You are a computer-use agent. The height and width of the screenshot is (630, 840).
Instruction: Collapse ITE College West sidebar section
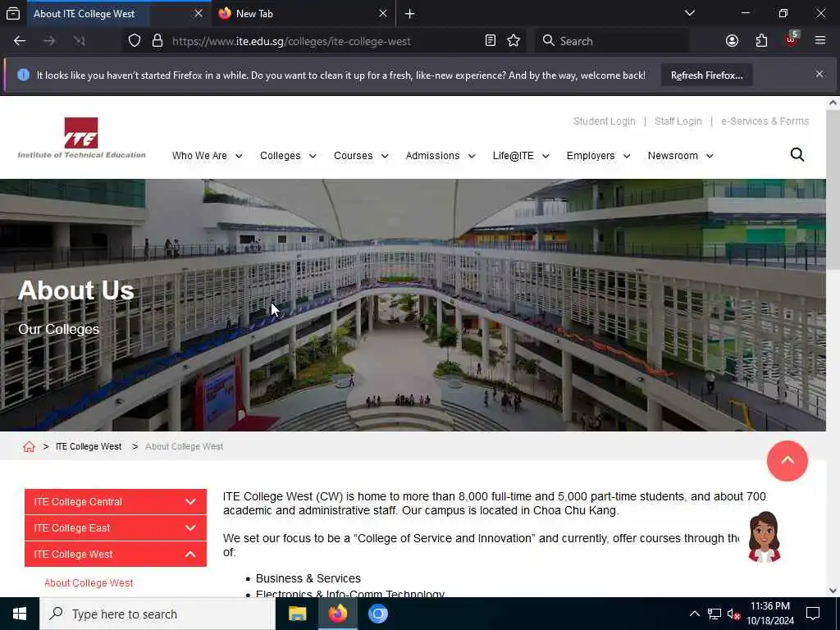pos(115,554)
